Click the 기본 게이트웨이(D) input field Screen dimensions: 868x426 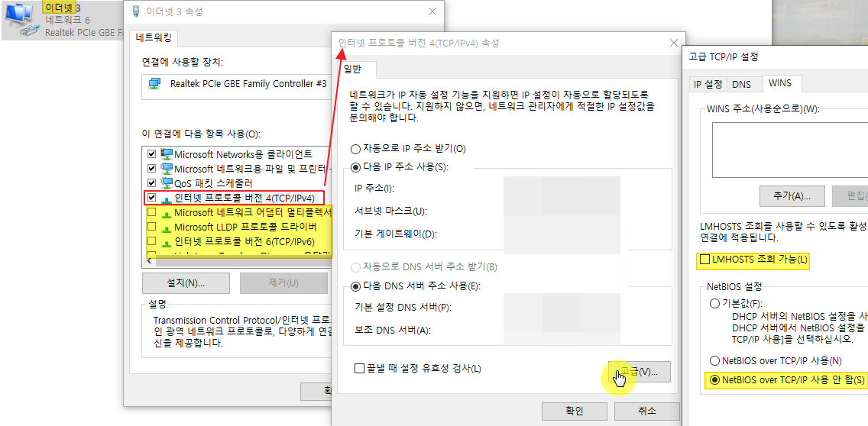tap(562, 234)
